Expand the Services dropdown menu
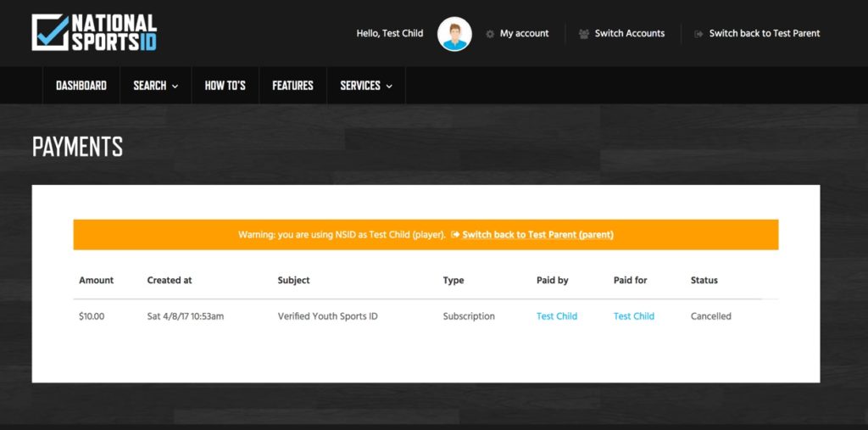Image resolution: width=868 pixels, height=430 pixels. 366,86
